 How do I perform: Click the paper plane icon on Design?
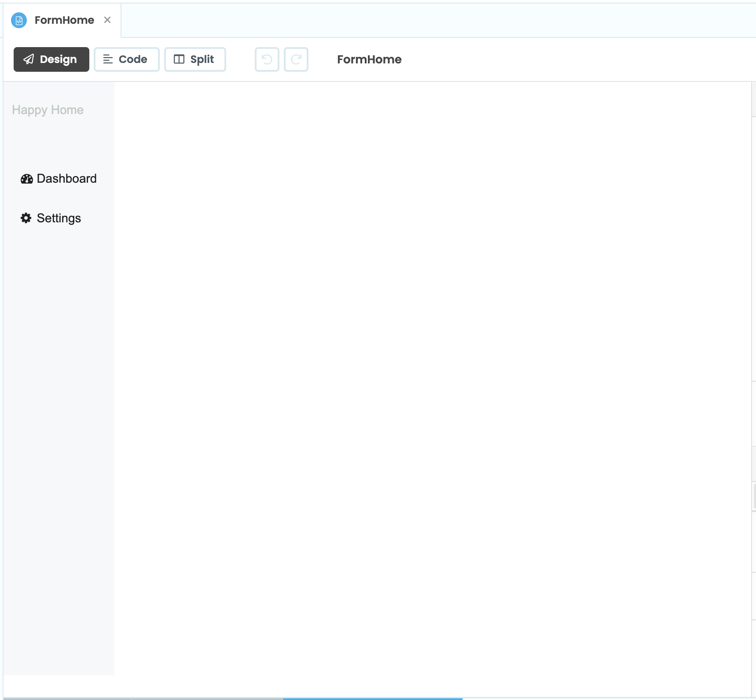pos(29,59)
